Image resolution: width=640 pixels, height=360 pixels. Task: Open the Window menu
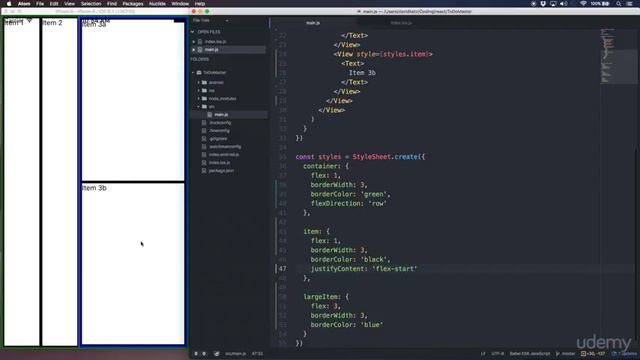[180, 4]
